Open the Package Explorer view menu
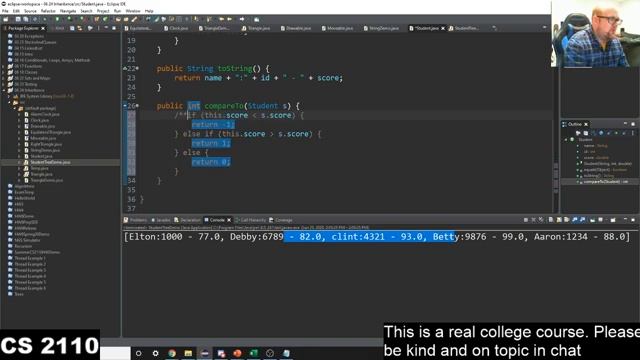Image resolution: width=640 pixels, height=360 pixels. pyautogui.click(x=98, y=28)
